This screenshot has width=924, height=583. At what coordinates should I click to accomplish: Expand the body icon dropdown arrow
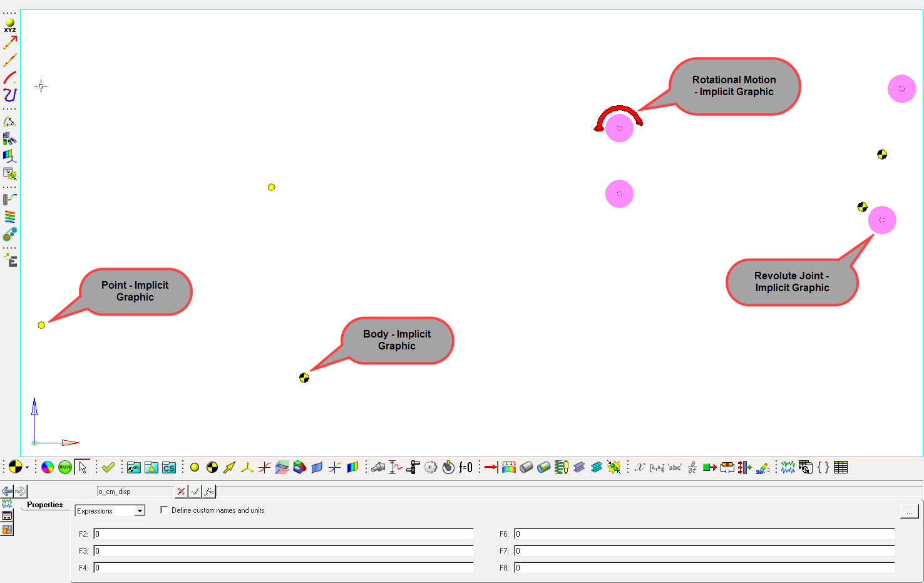pos(27,468)
